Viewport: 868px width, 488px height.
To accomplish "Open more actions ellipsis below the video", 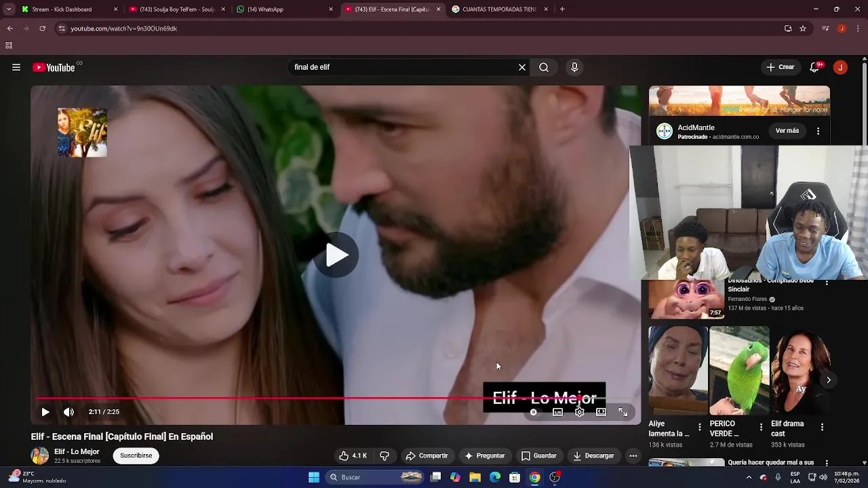I will point(633,455).
